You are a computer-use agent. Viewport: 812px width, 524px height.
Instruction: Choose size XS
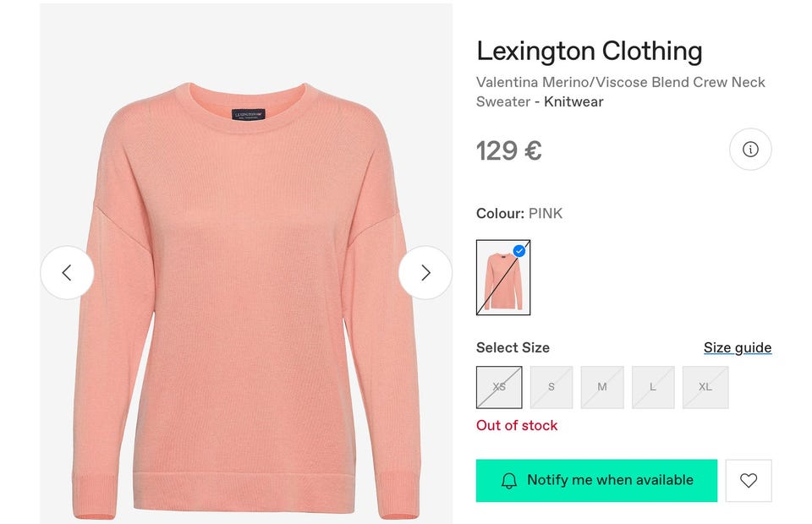tap(499, 387)
